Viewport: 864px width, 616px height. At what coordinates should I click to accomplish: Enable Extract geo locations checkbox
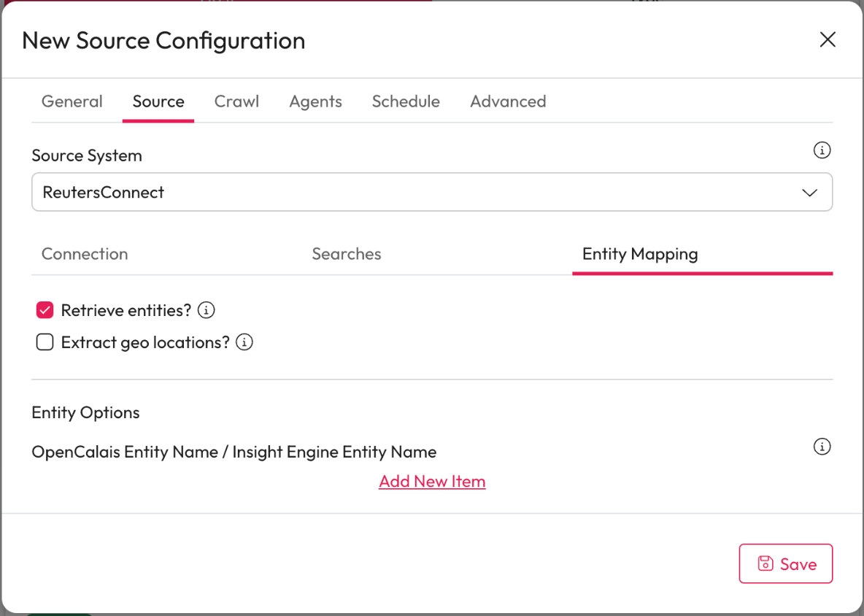pyautogui.click(x=45, y=342)
